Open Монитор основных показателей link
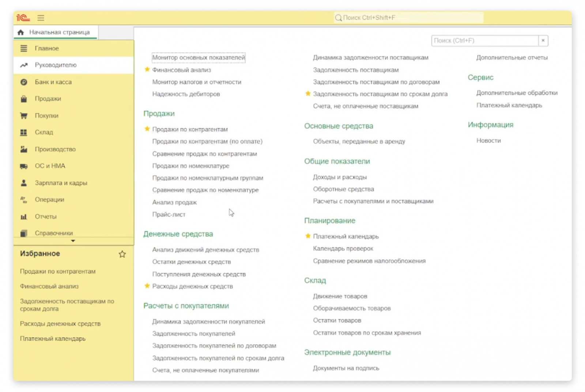585x392 pixels. pyautogui.click(x=199, y=57)
